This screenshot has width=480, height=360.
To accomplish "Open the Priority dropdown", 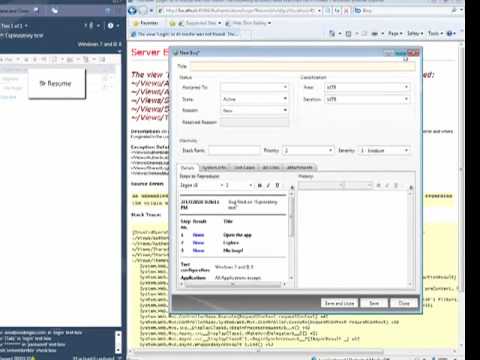I will click(x=308, y=150).
